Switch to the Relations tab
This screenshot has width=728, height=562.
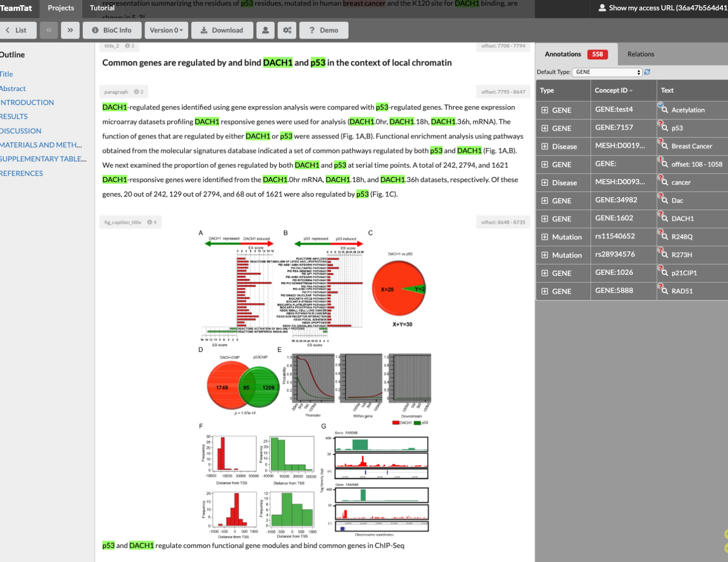pos(641,54)
